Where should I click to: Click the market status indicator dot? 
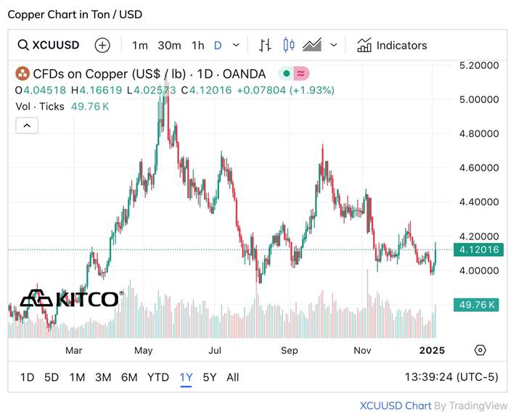pos(287,73)
